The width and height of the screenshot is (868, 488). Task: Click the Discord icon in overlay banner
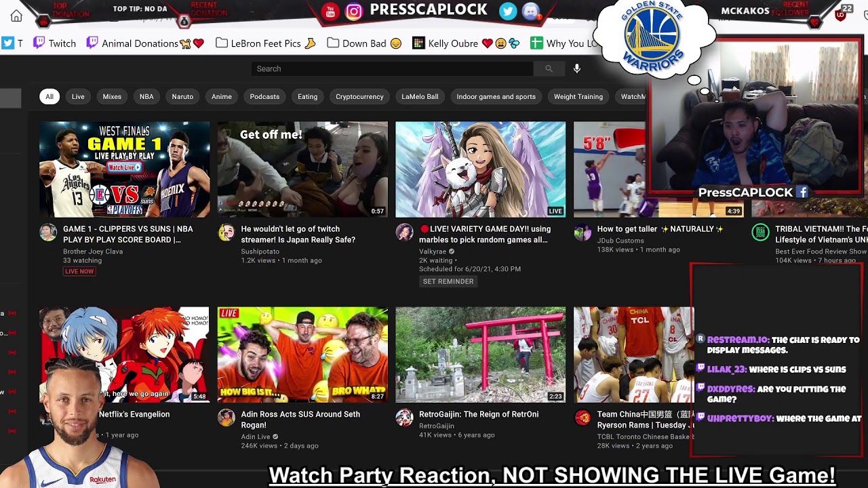point(531,11)
